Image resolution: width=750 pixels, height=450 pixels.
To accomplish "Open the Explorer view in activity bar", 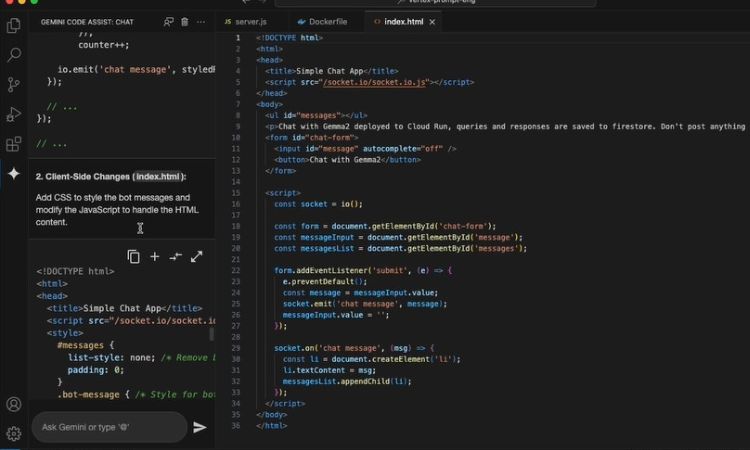I will coord(13,25).
